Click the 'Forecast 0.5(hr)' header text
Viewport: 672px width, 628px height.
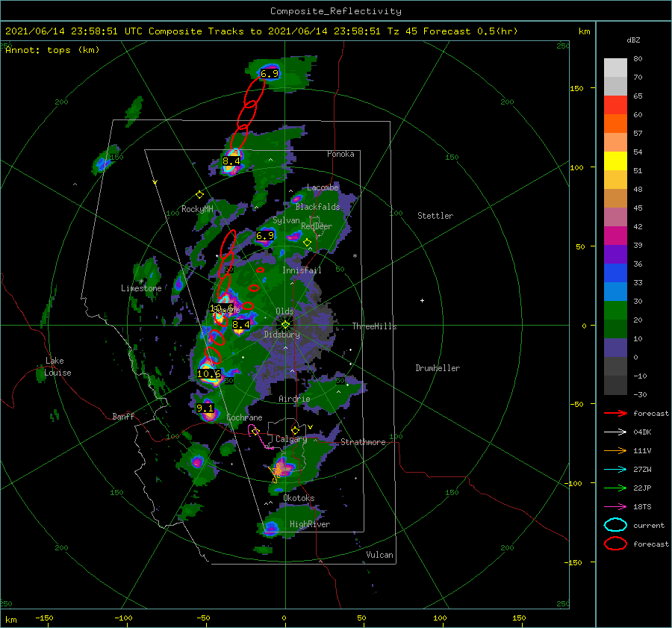(470, 31)
